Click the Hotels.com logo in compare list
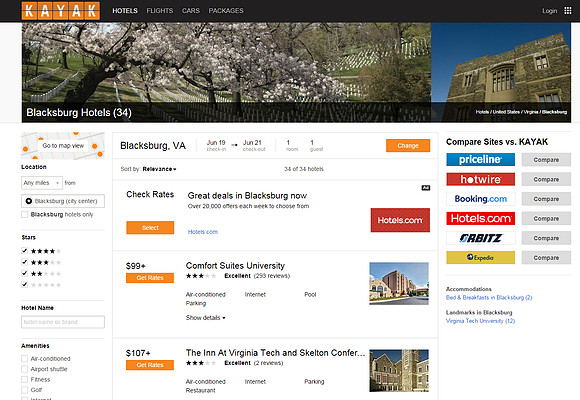The height and width of the screenshot is (400, 580). (480, 218)
